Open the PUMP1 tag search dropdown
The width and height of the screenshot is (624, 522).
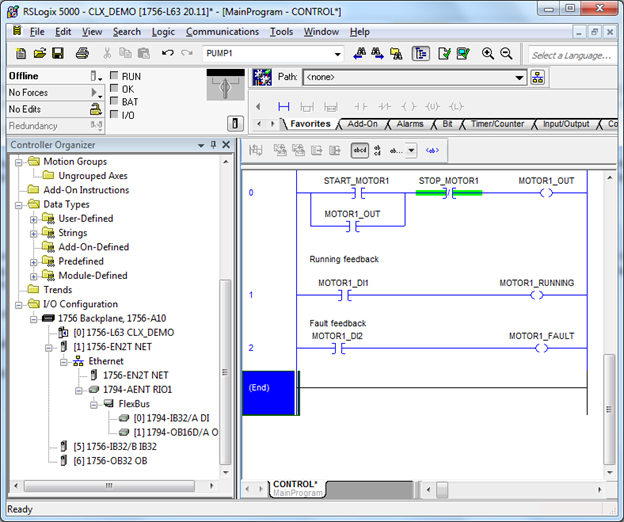click(337, 54)
